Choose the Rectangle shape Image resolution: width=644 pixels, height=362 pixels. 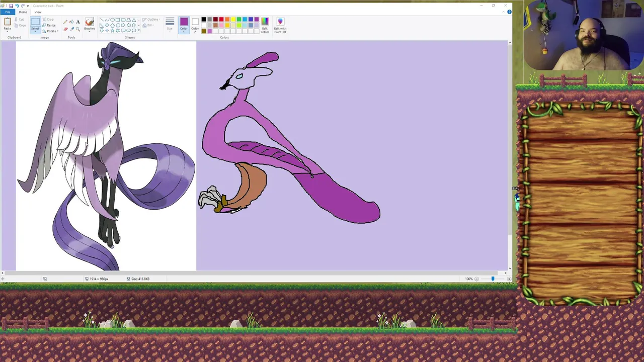coord(118,20)
